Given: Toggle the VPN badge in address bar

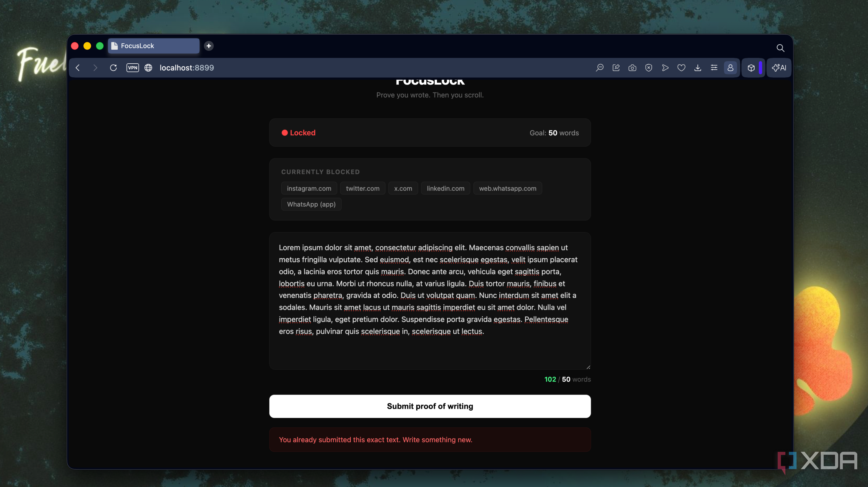Looking at the screenshot, I should 132,68.
